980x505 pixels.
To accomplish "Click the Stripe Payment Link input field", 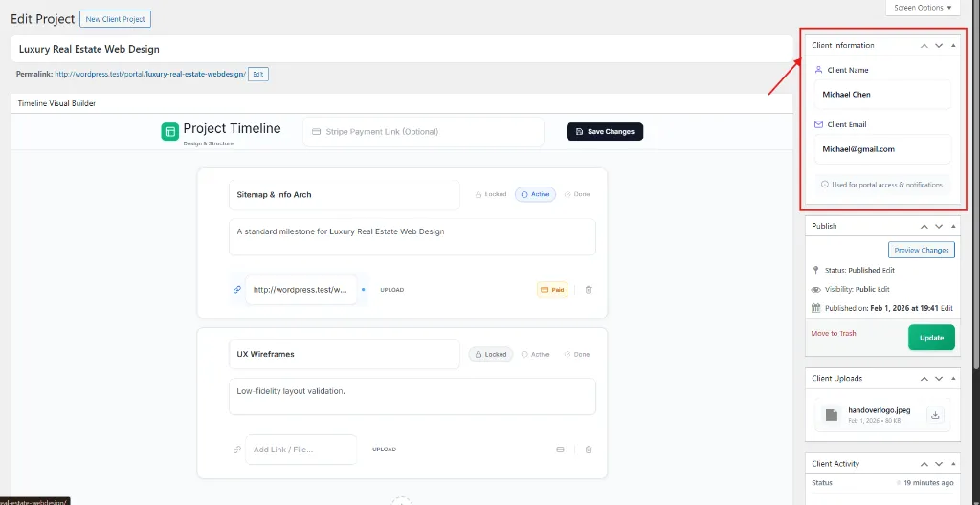I will (423, 132).
